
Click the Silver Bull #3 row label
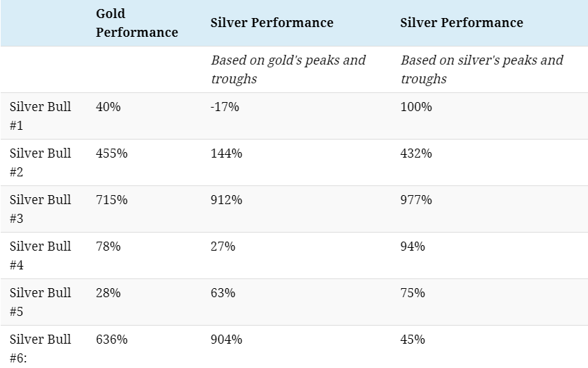pyautogui.click(x=40, y=209)
